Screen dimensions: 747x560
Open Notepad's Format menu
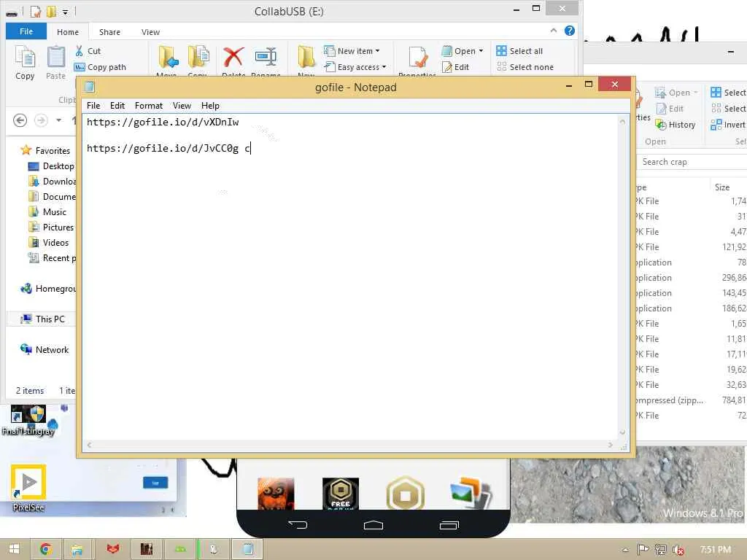[x=148, y=106]
